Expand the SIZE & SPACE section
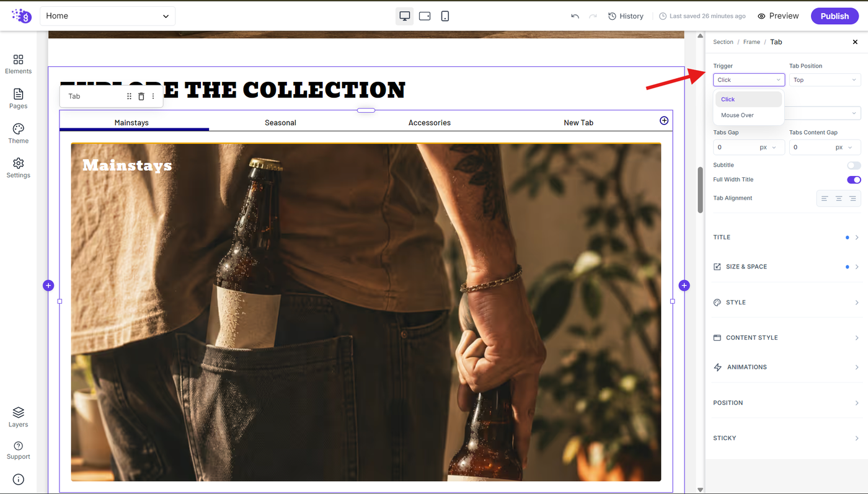868x494 pixels. tap(786, 267)
